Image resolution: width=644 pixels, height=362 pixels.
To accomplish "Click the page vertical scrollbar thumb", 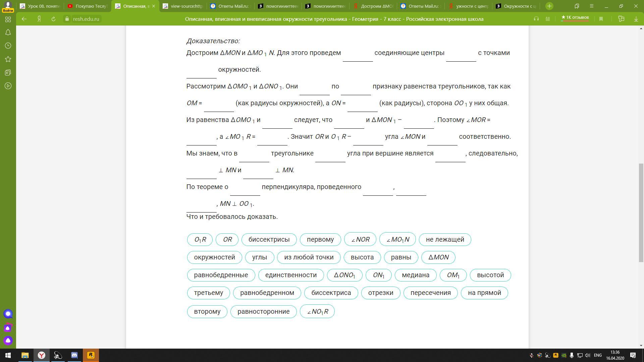I will pyautogui.click(x=641, y=213).
